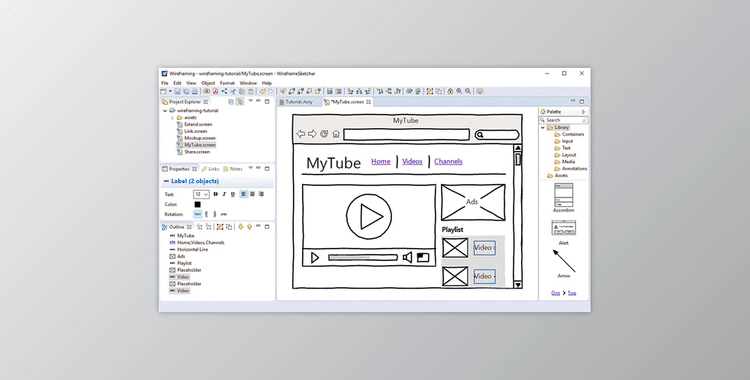The height and width of the screenshot is (380, 750).
Task: Click the Print icon in the toolbar
Action: coord(195,91)
